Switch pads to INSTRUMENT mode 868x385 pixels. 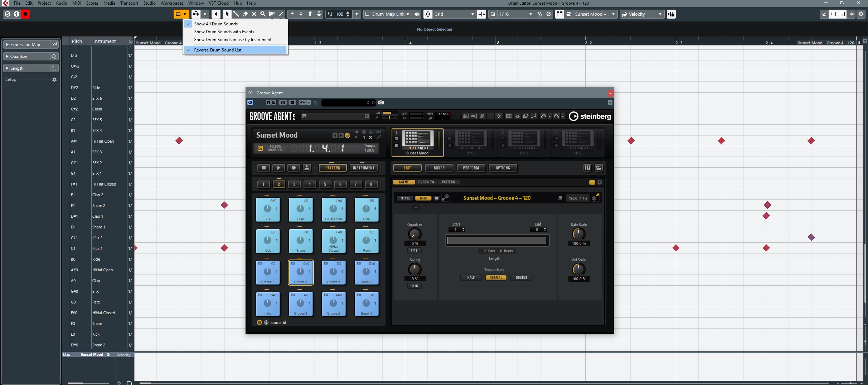[x=363, y=168]
